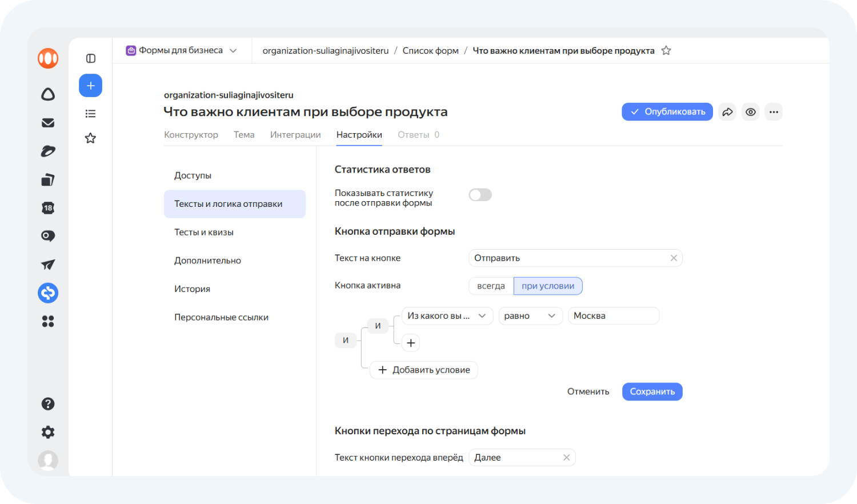Toggle outer И logic operator
The image size is (857, 504).
[x=346, y=340]
